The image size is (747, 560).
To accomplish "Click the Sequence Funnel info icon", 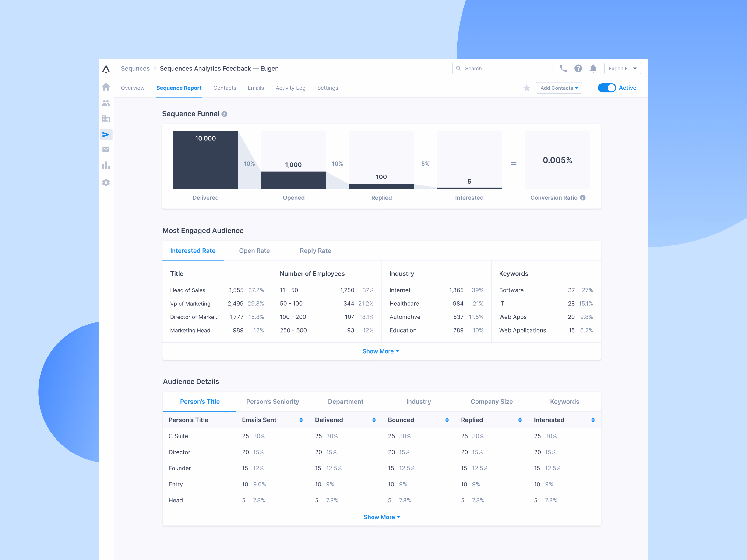I will tap(224, 114).
